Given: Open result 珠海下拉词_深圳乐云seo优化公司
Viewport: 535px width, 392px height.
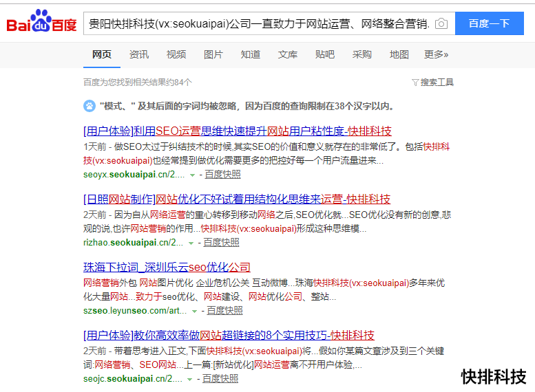Looking at the screenshot, I should tap(167, 268).
